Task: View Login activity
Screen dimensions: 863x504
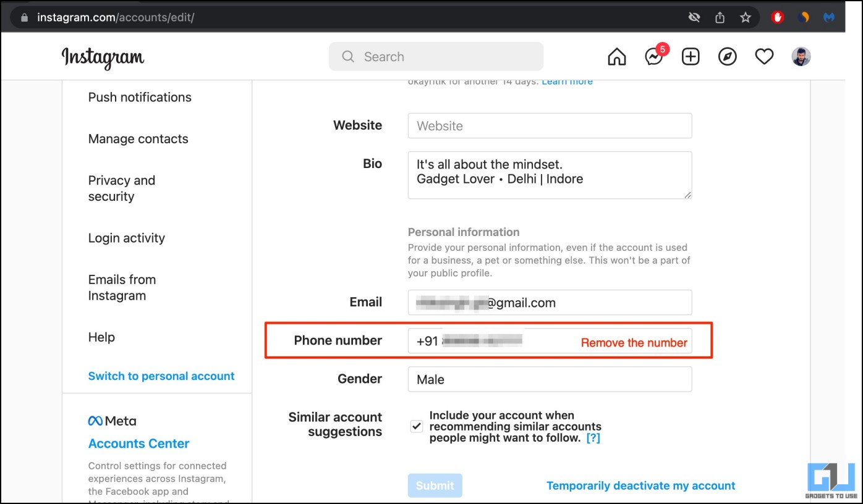Action: point(127,238)
